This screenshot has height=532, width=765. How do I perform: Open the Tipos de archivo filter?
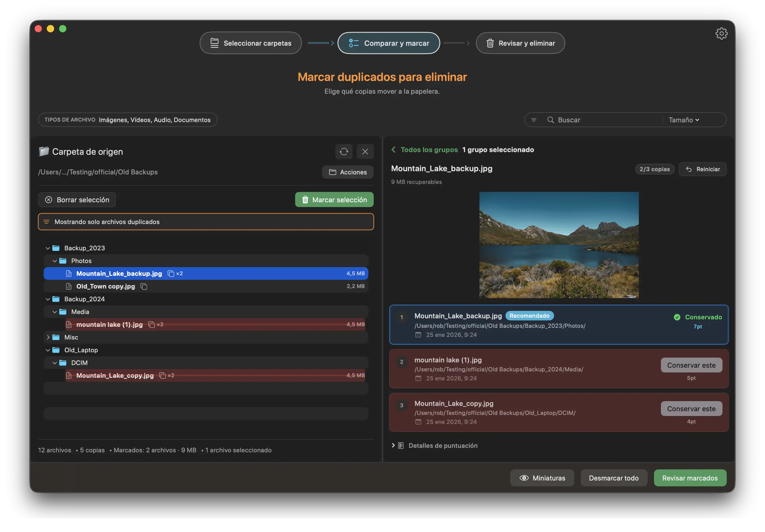pos(127,120)
